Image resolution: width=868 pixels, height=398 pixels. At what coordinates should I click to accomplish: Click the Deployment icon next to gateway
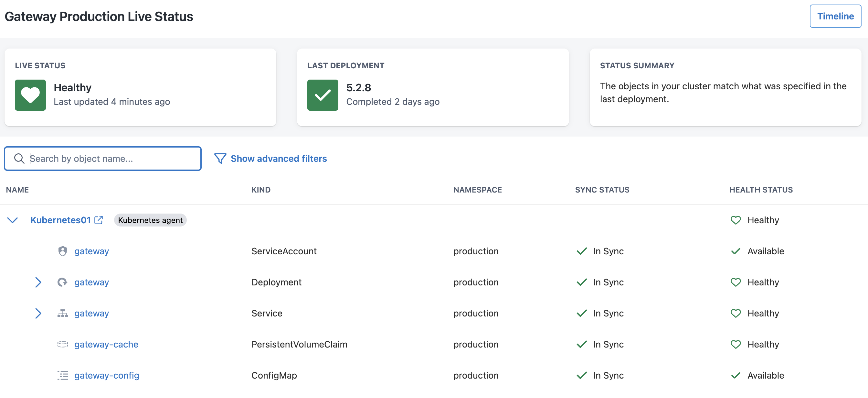(x=63, y=282)
